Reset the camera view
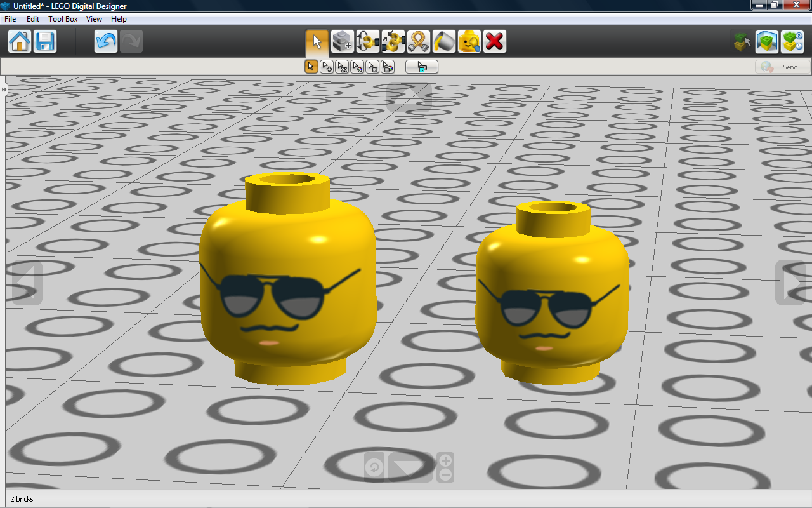812x508 pixels. pyautogui.click(x=374, y=468)
